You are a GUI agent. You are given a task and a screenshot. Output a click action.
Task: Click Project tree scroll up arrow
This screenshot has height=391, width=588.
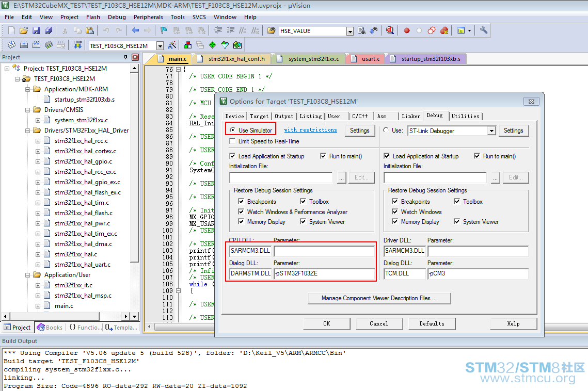tap(135, 69)
